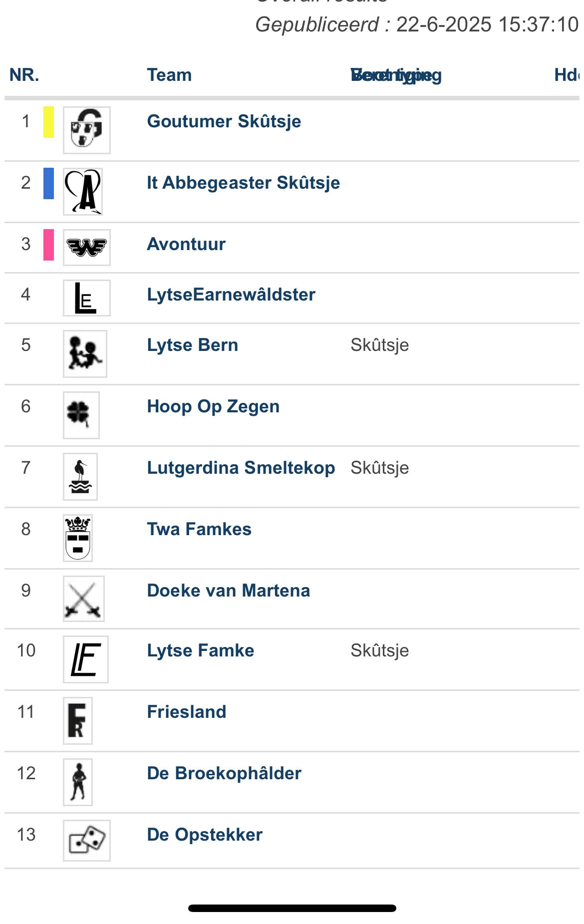Click the blue marker beside rank 2
Screen dimensions: 584x924
(x=48, y=183)
